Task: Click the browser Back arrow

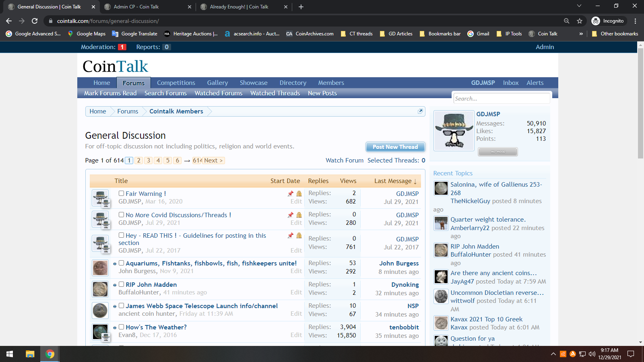Action: [9, 21]
